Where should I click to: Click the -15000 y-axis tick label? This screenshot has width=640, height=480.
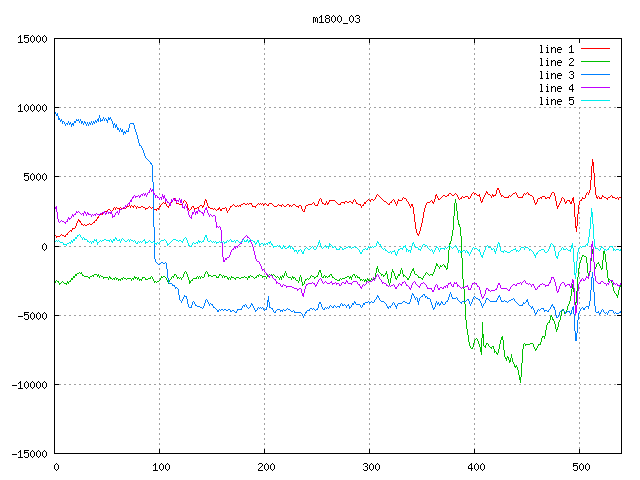(28, 453)
